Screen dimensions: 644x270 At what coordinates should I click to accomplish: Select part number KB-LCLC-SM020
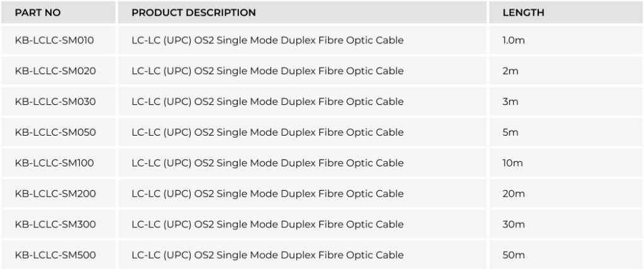[55, 72]
